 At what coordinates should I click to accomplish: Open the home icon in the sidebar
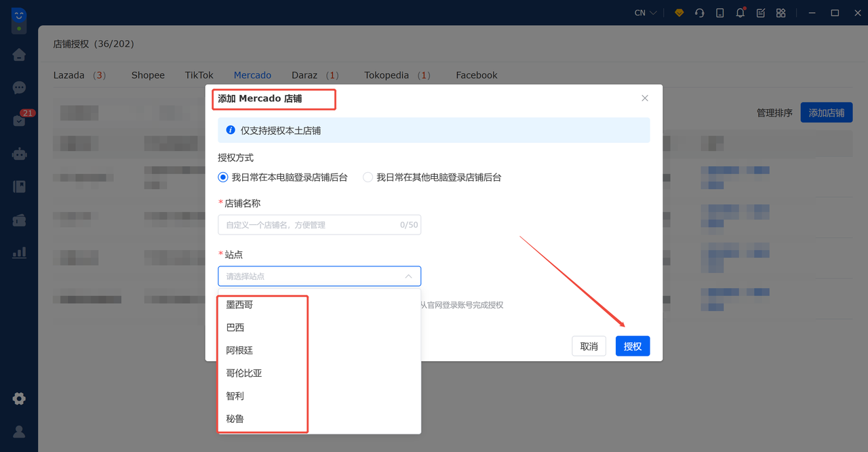coord(19,55)
